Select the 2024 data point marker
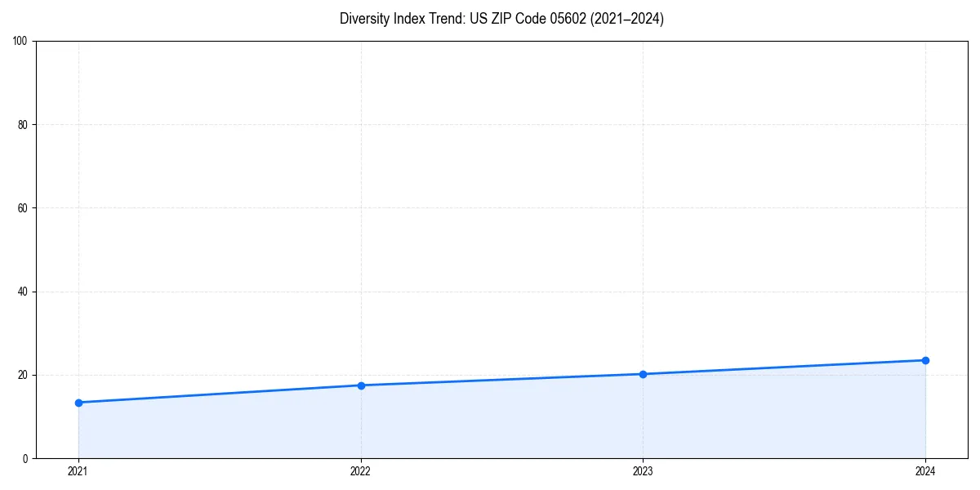Viewport: 980px width, 490px height. pyautogui.click(x=925, y=359)
